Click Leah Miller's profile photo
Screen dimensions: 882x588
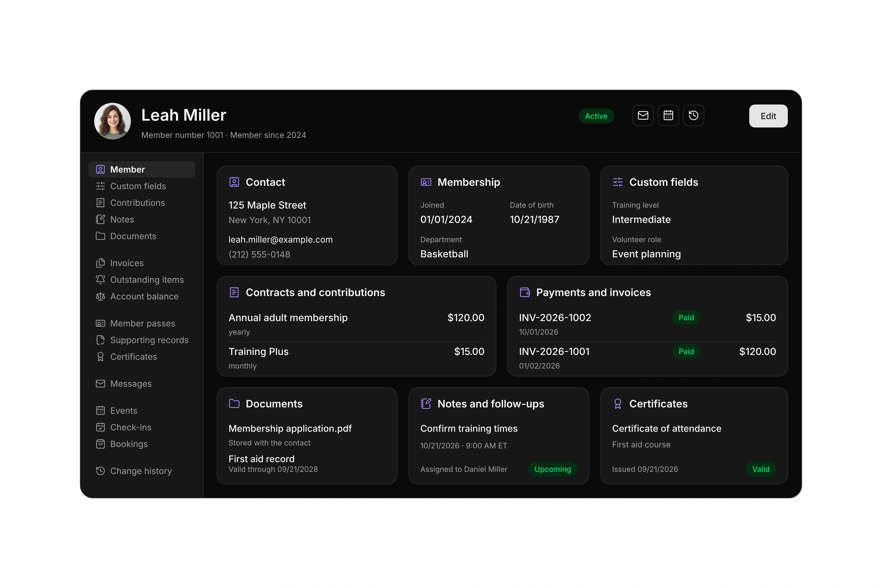pos(113,121)
